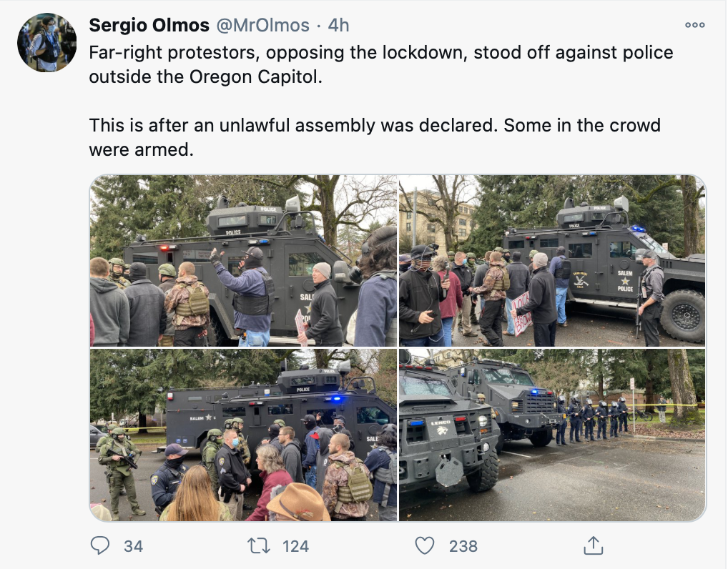Like the tweet with the heart icon
This screenshot has width=728, height=569.
(x=425, y=546)
